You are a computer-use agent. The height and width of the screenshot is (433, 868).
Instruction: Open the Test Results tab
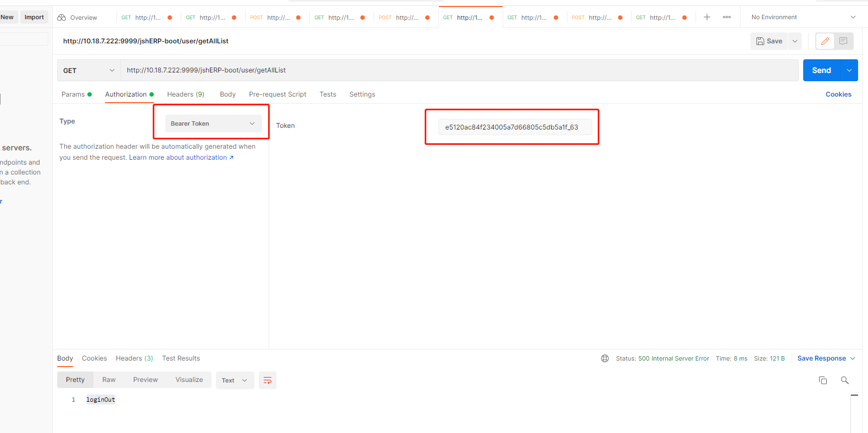(181, 358)
